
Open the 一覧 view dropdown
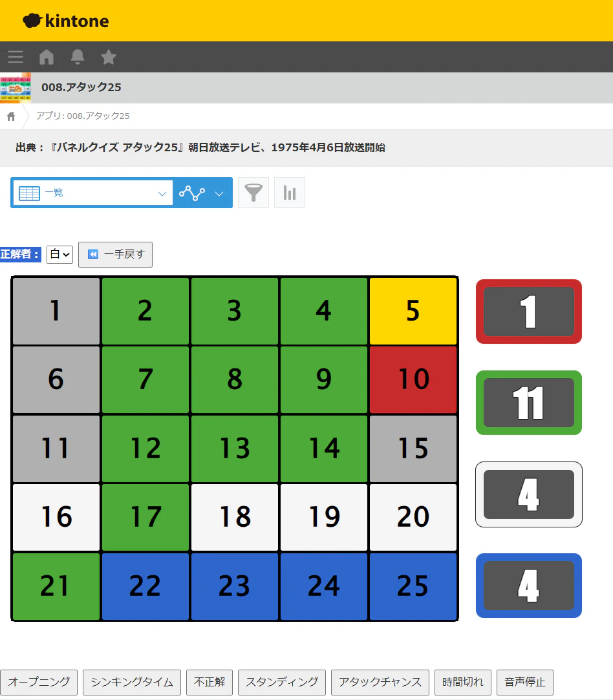[x=93, y=193]
